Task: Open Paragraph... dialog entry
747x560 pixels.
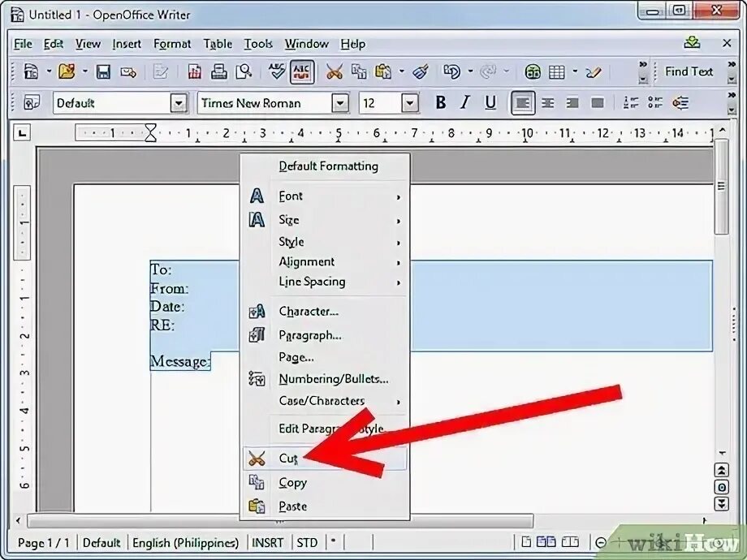Action: (325, 335)
